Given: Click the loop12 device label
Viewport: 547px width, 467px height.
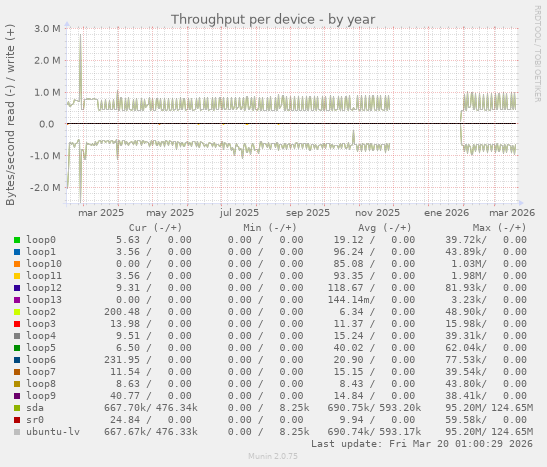Looking at the screenshot, I should pos(44,288).
